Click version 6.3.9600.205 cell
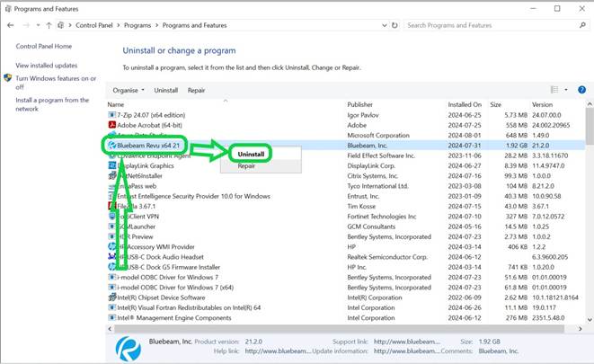The width and height of the screenshot is (594, 364). coord(550,257)
